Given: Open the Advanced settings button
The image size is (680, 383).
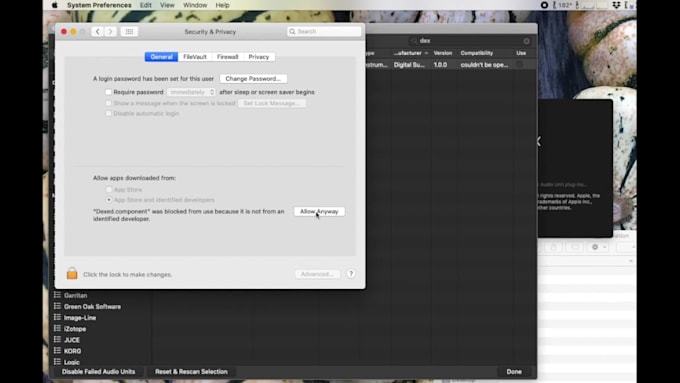Looking at the screenshot, I should pos(317,274).
